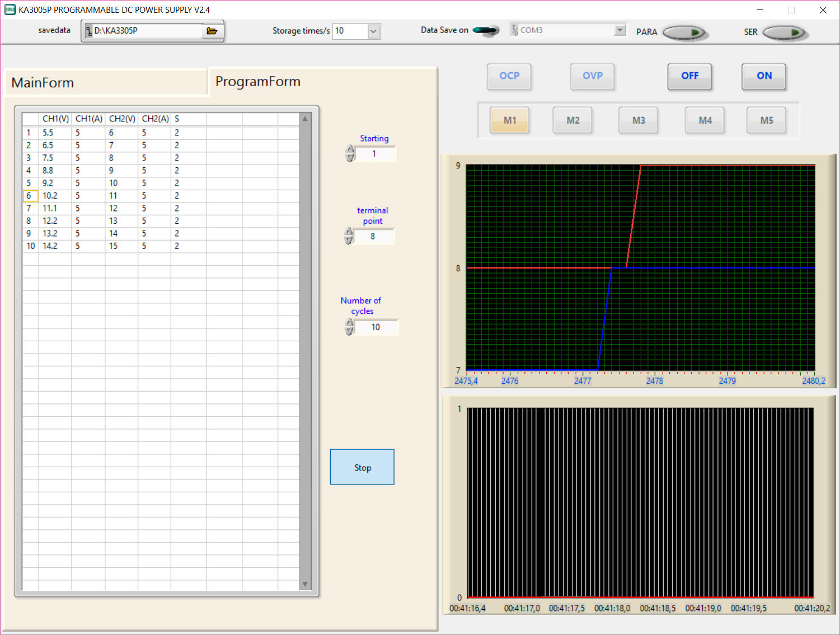Click the path type icon before D:\KA3305P

89,31
